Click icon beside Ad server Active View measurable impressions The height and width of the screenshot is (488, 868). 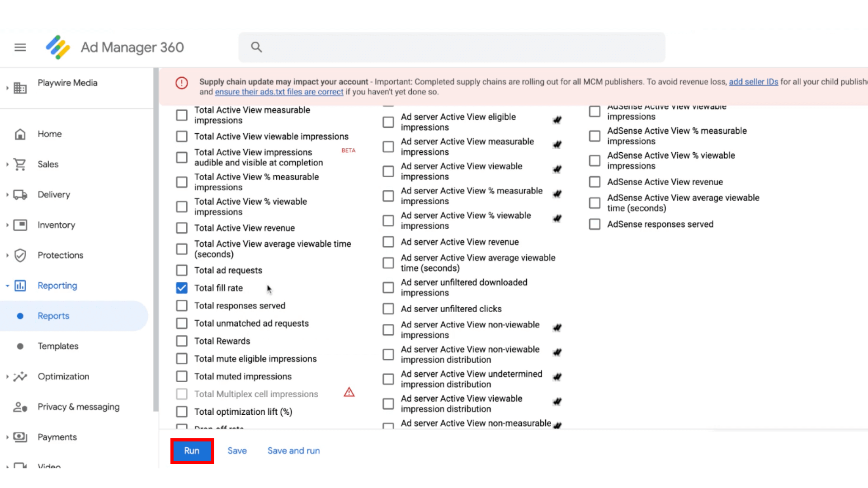click(x=557, y=145)
